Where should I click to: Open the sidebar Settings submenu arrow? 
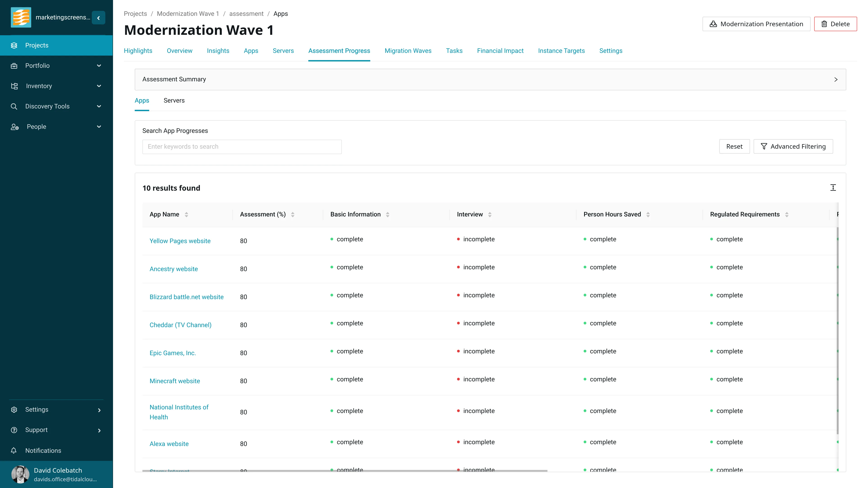click(99, 410)
